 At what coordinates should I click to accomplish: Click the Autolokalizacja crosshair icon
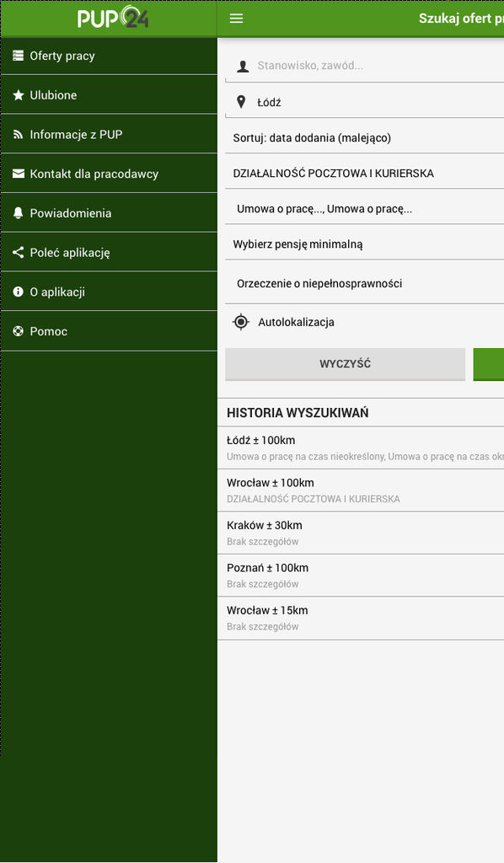(x=241, y=322)
